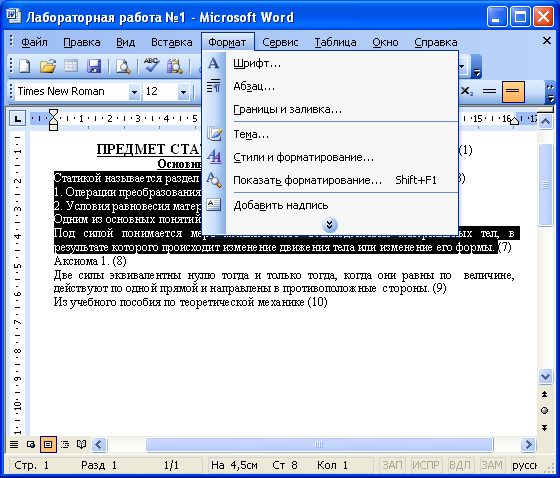Toggle the highlighted justify alignment button
The height and width of the screenshot is (478, 560).
pos(513,92)
